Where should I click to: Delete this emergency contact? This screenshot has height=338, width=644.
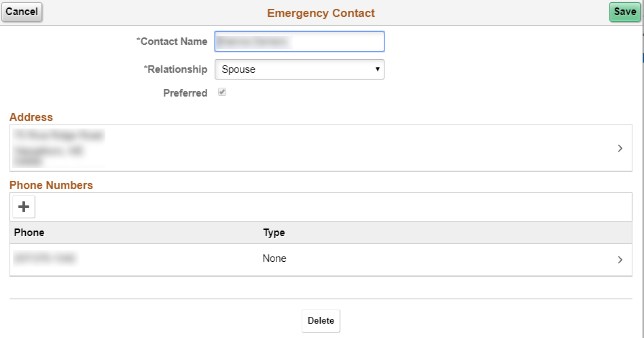(x=321, y=321)
